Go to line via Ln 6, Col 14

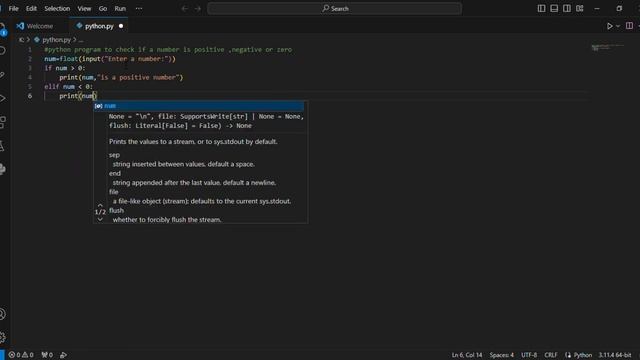[467, 355]
